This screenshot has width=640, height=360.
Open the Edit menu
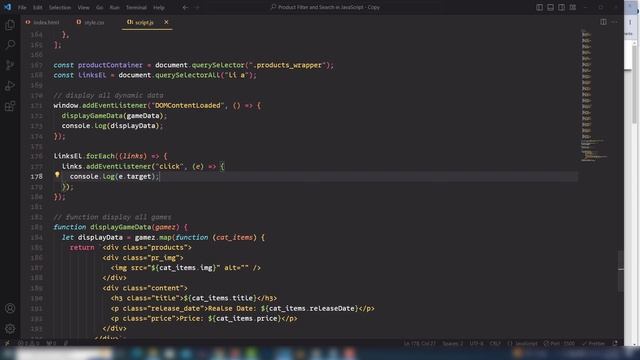38,7
